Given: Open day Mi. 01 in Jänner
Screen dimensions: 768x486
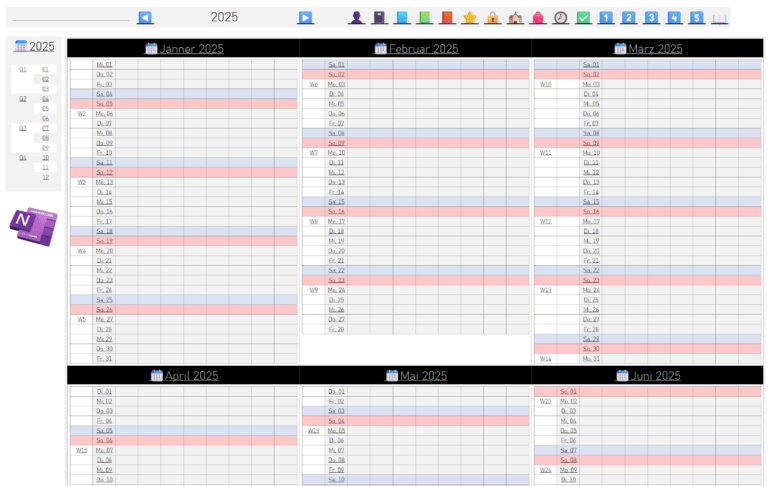Looking at the screenshot, I should coord(104,65).
